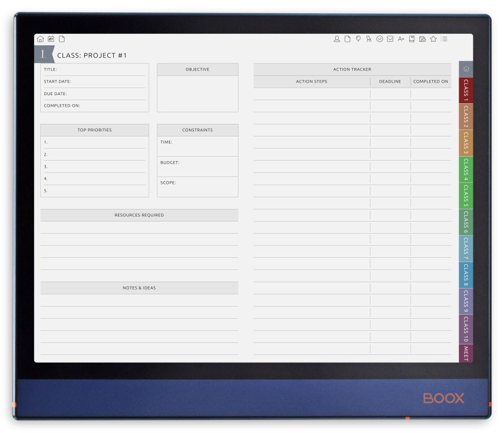The height and width of the screenshot is (433, 504).
Task: Click the home tab above Class 1
Action: [465, 69]
